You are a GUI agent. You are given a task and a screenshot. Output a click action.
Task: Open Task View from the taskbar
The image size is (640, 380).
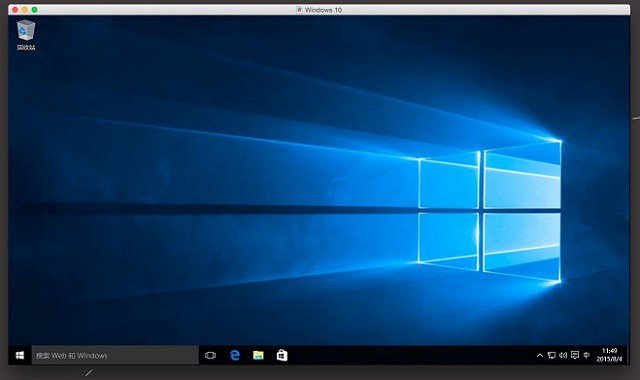[210, 356]
